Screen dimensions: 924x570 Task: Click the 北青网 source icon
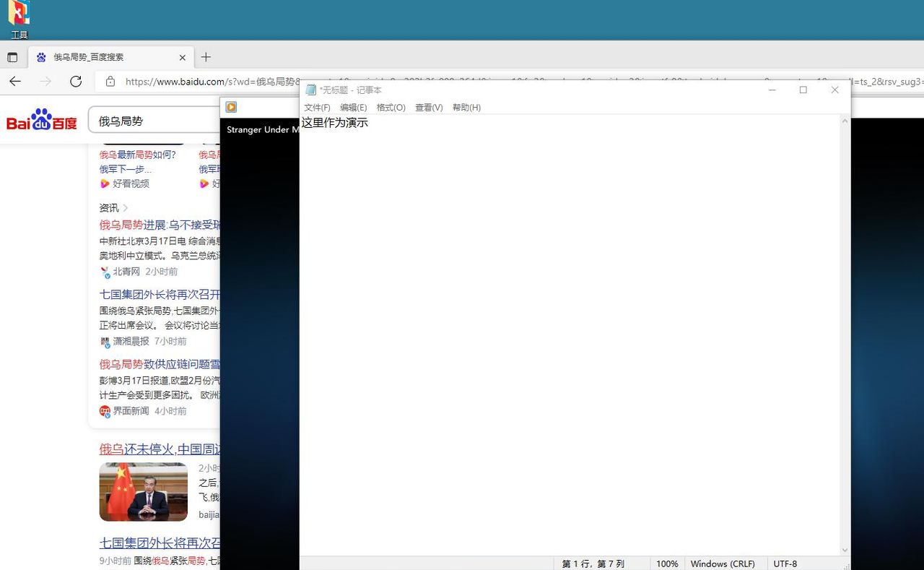point(105,272)
